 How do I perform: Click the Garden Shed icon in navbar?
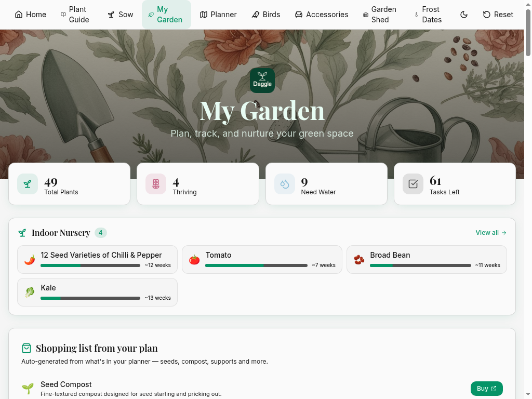(365, 15)
